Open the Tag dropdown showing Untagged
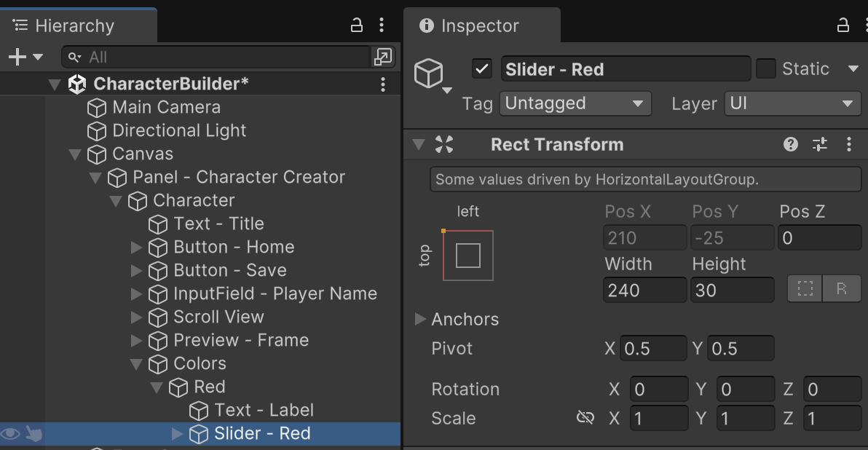Image resolution: width=868 pixels, height=450 pixels. 575,103
